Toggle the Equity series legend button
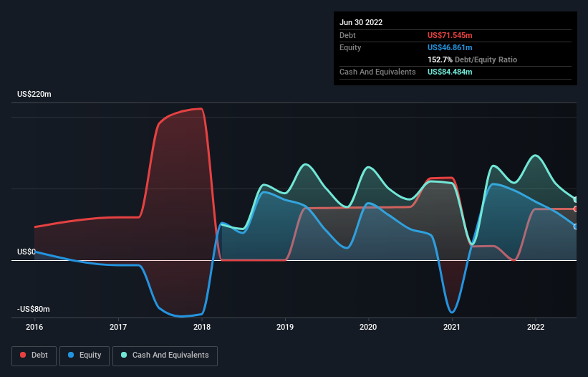588x377 pixels. tap(85, 355)
